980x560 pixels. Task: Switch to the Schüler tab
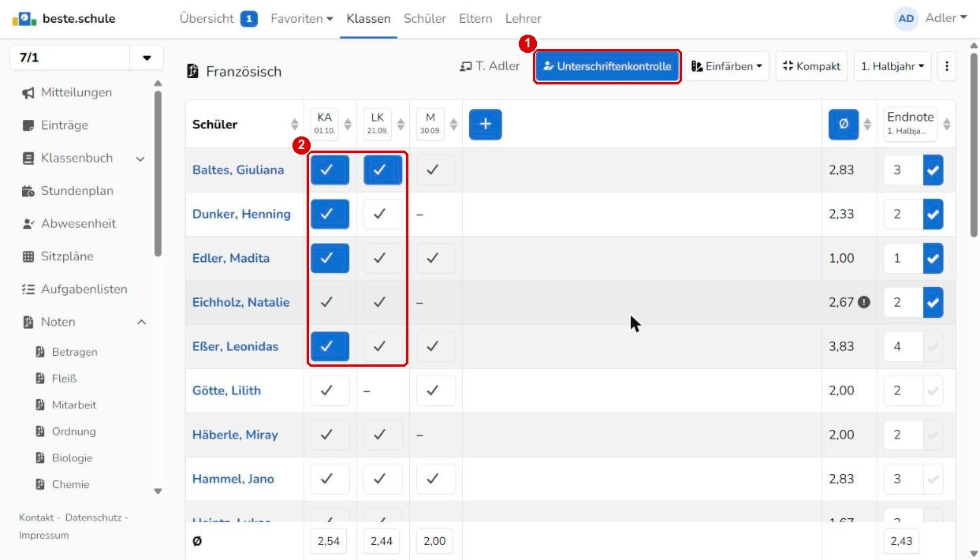click(425, 18)
